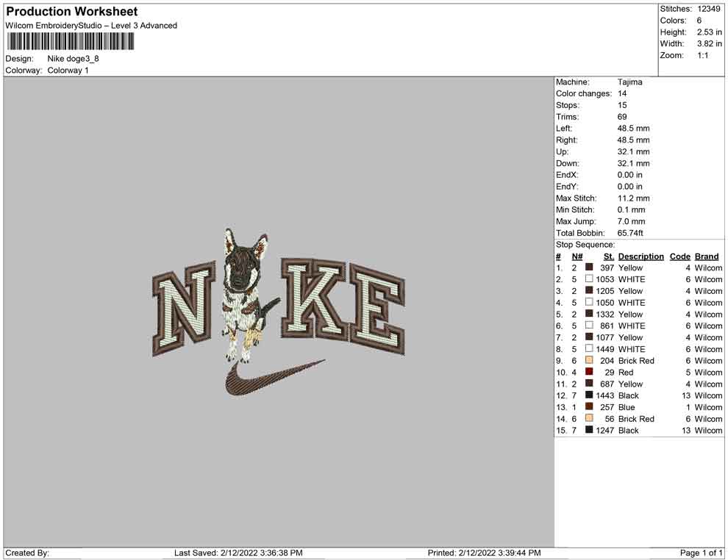This screenshot has width=728, height=560.
Task: Click the Total Bobbin value '65.74ft'
Action: tap(630, 233)
